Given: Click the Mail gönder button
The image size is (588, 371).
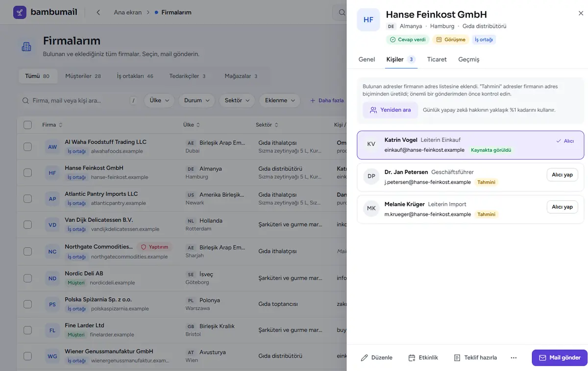Looking at the screenshot, I should coord(560,358).
